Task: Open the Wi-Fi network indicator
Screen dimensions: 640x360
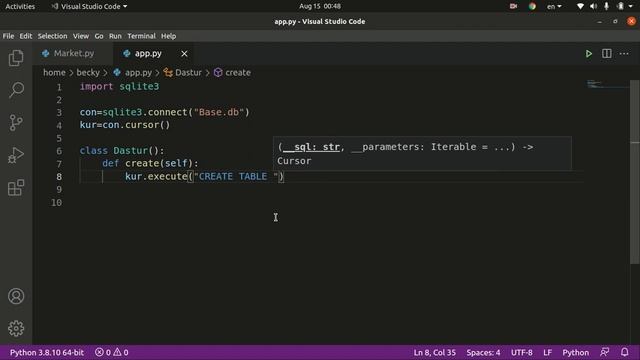Action: point(580,6)
